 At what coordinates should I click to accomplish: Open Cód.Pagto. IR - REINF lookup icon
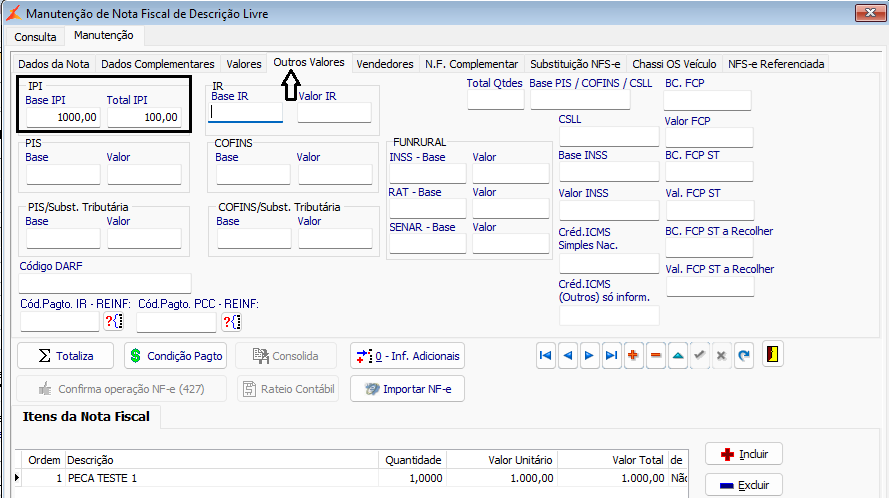[x=113, y=322]
